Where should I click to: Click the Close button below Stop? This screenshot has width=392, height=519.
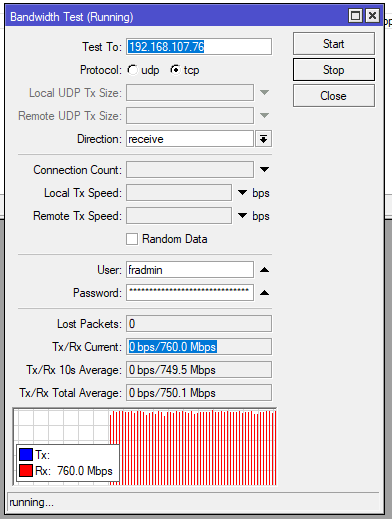point(334,96)
